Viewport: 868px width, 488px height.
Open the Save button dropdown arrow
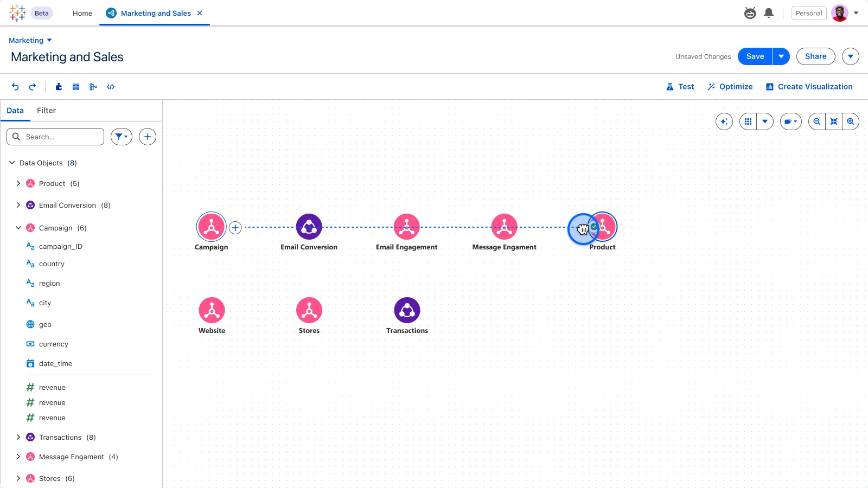pos(781,56)
